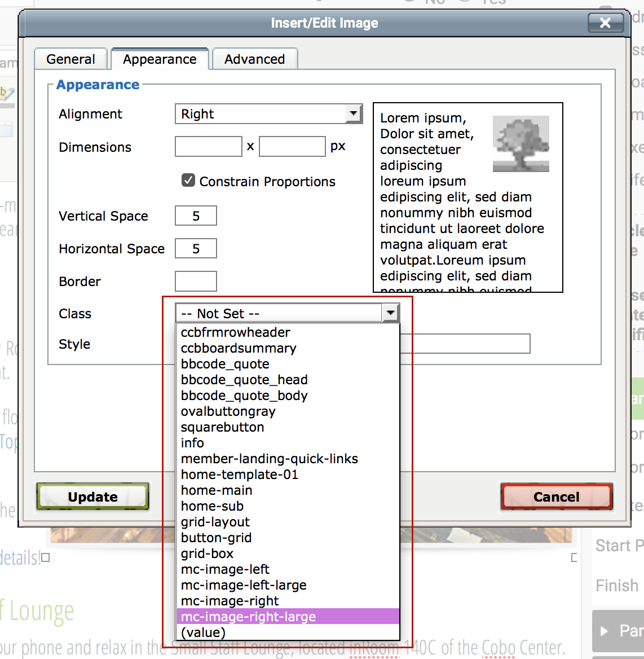Pick the squarebutton class option
Viewport: 644px width, 659px height.
tap(222, 427)
